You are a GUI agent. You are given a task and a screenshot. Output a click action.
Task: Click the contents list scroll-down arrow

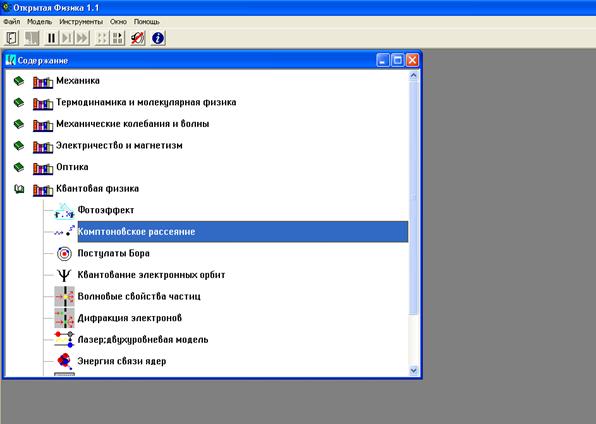coord(414,370)
